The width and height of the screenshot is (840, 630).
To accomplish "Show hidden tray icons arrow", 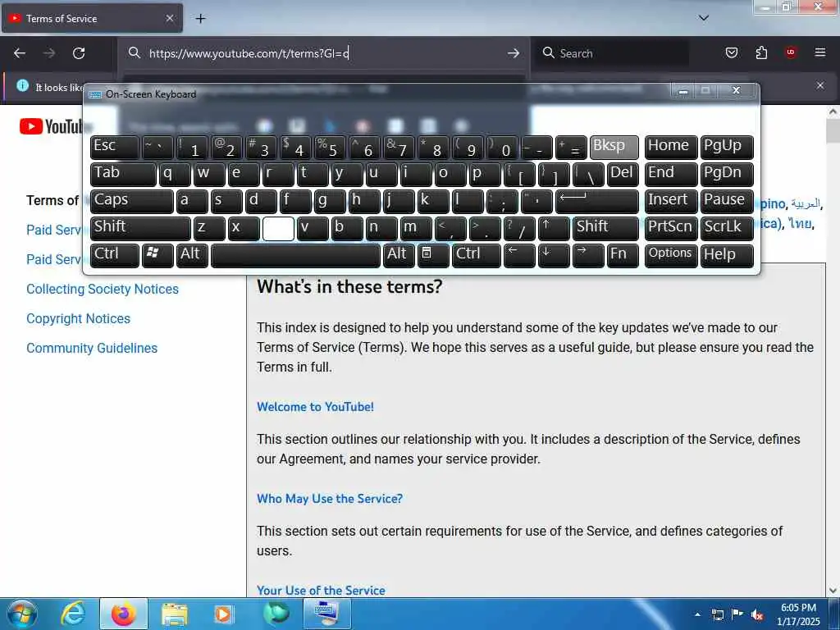I will [x=697, y=614].
